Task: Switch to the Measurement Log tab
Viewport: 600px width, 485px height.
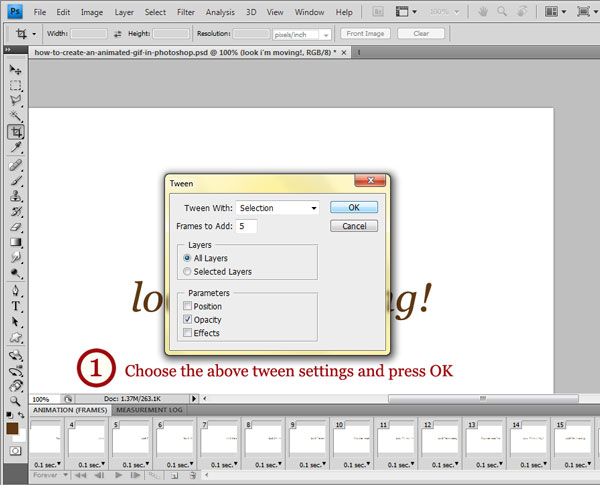Action: pyautogui.click(x=150, y=410)
